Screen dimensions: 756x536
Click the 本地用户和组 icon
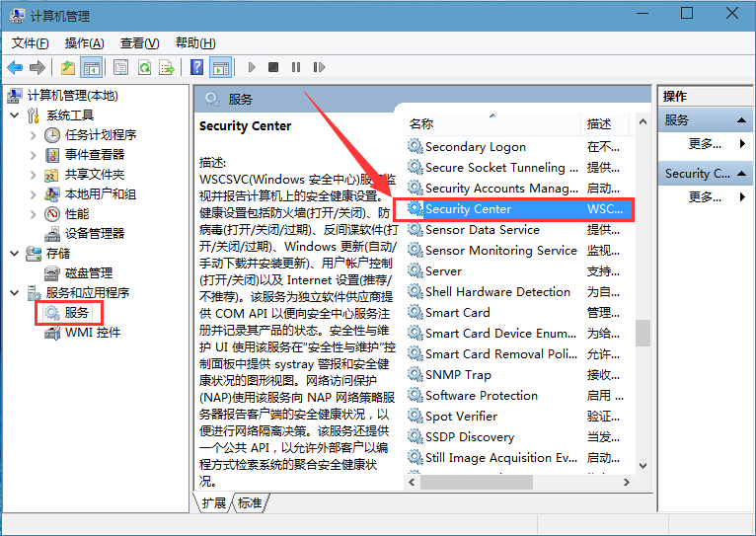point(52,194)
